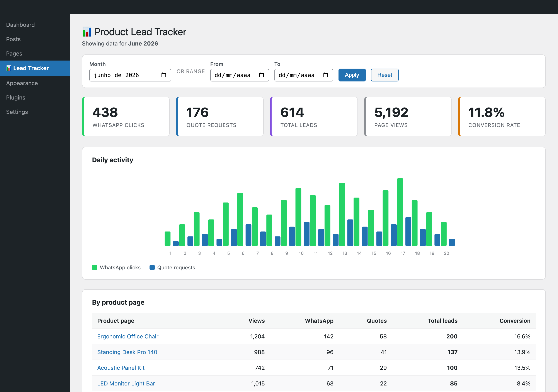Viewport: 558px width, 392px height.
Task: Focus the To date input field
Action: click(304, 75)
